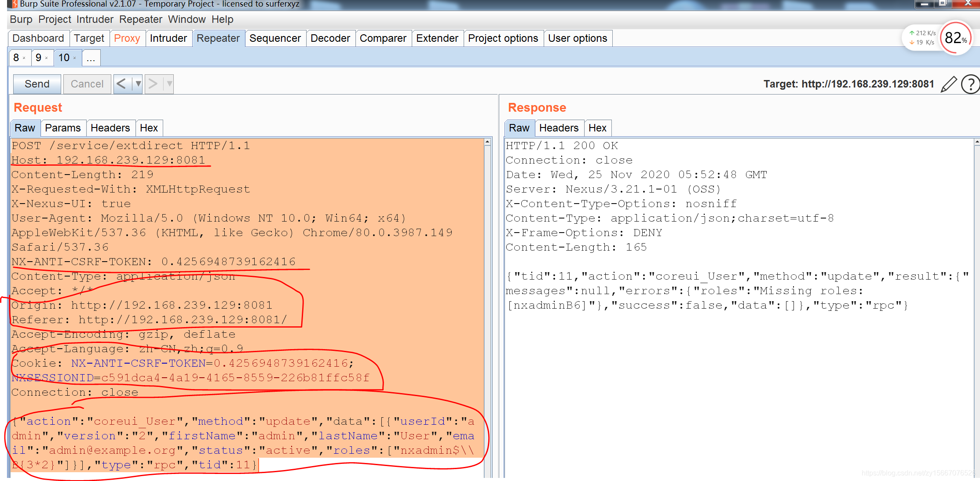
Task: Click the Request panel heading
Action: click(38, 107)
